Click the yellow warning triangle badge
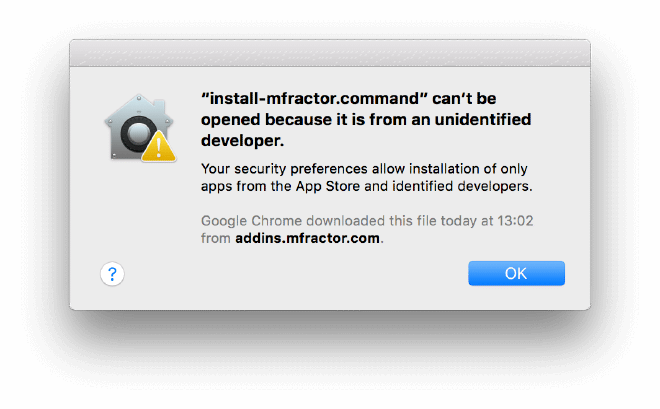This screenshot has width=660, height=409. [159, 147]
